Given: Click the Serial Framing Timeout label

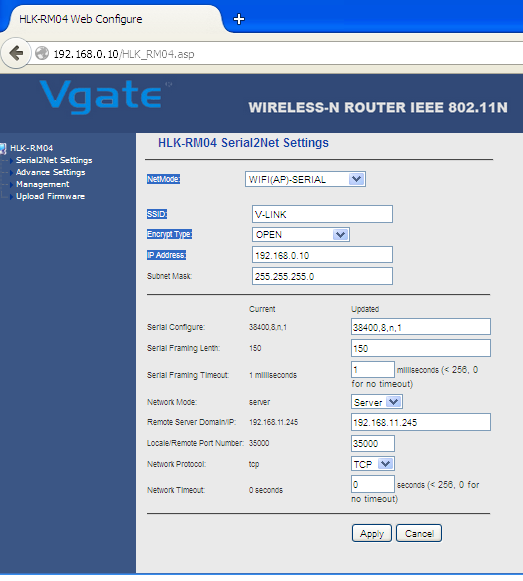Looking at the screenshot, I should coord(188,375).
